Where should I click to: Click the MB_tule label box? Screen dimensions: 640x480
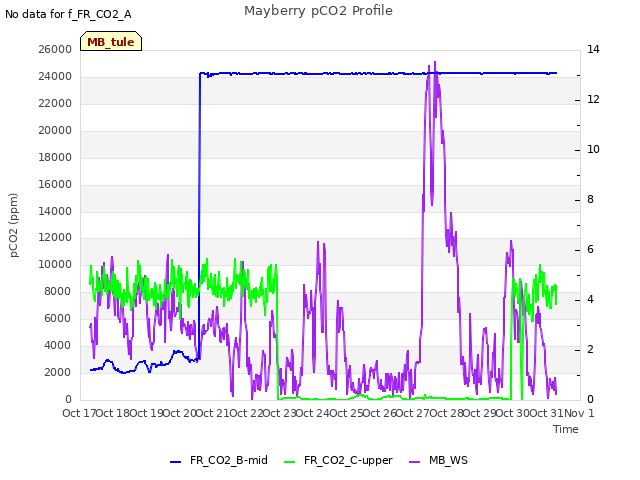(x=111, y=41)
